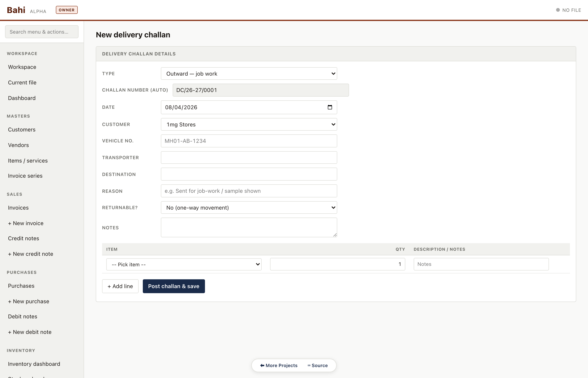588x378 pixels.
Task: Click the Qty input field
Action: pos(337,264)
